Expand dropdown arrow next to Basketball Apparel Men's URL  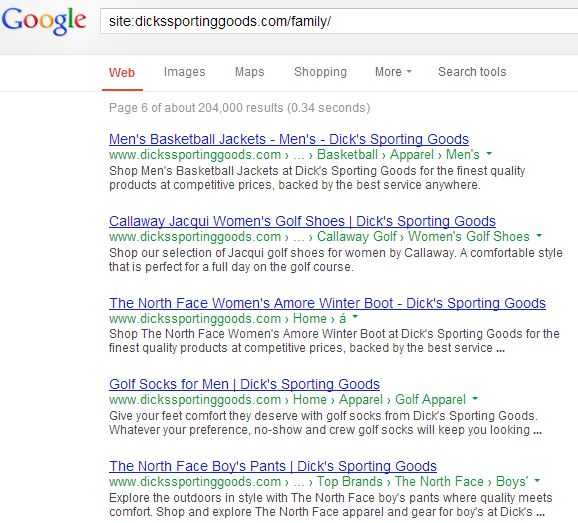pos(489,153)
